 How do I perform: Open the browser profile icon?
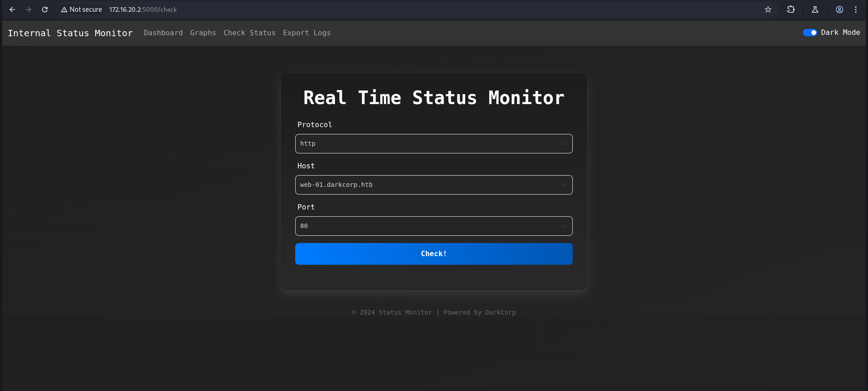840,10
